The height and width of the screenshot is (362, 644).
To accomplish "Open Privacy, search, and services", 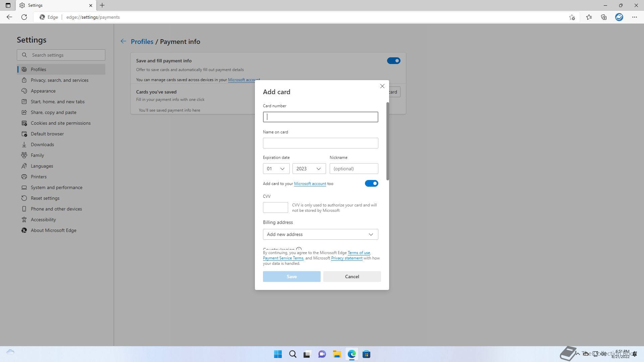I will point(61,80).
